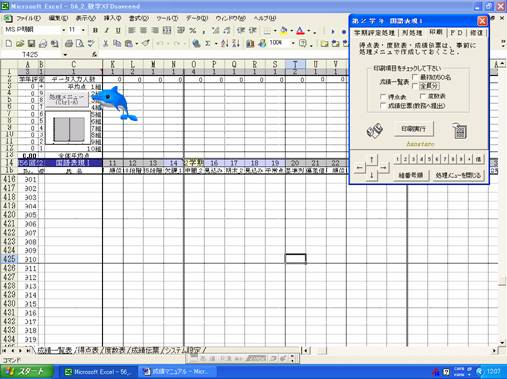This screenshot has height=379, width=507.
Task: Click the right arrow navigation button
Action: coord(383,168)
